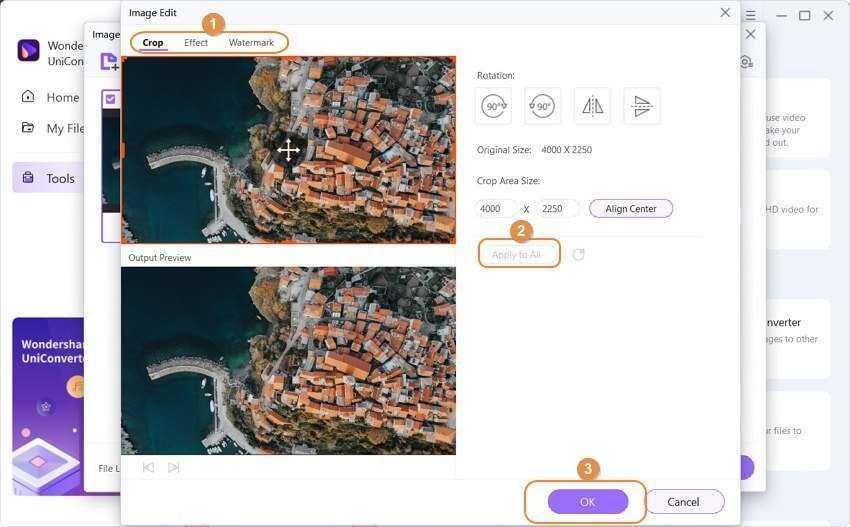
Task: Click Cancel to discard edits
Action: pos(684,502)
